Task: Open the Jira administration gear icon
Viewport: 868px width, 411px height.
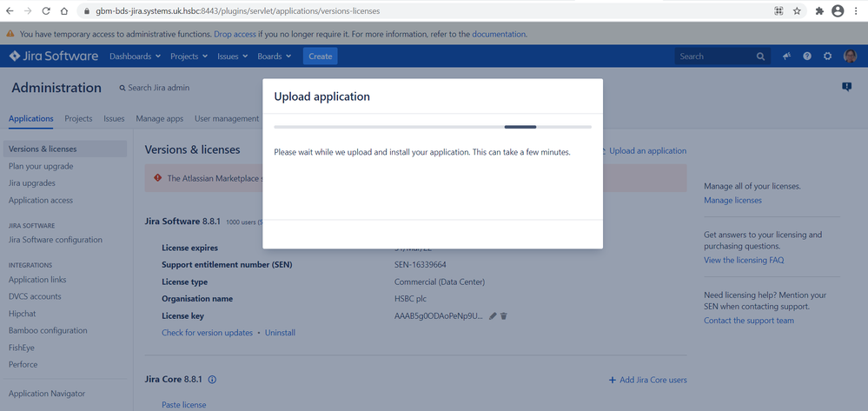Action: [827, 56]
